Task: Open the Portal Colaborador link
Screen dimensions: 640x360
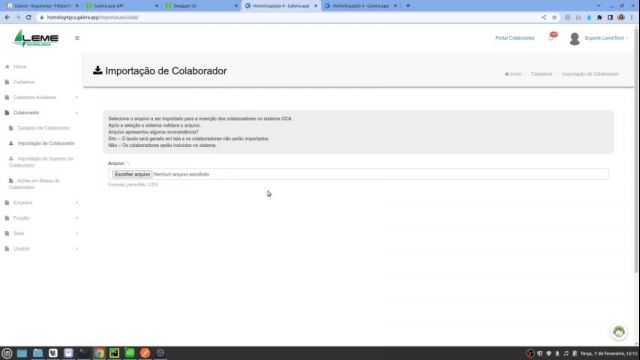Action: pos(514,38)
